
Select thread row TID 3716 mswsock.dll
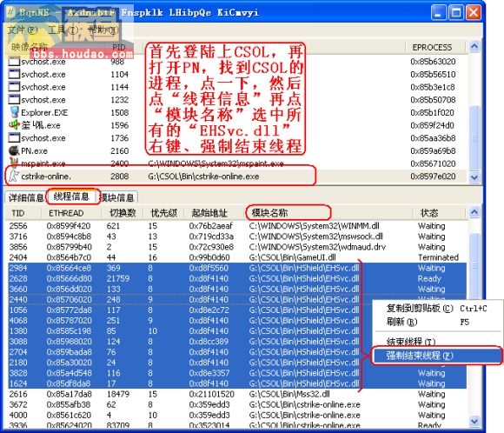pyautogui.click(x=236, y=236)
